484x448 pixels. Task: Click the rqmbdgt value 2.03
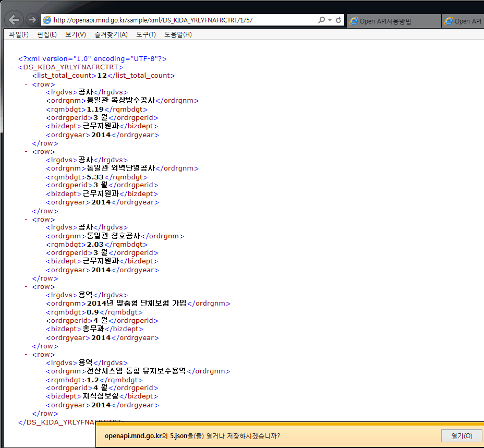(95, 245)
